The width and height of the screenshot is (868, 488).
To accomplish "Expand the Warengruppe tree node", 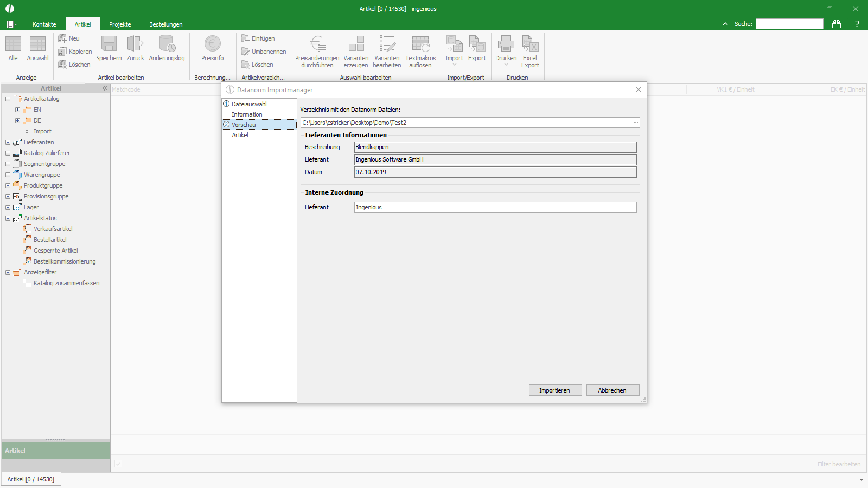I will pyautogui.click(x=8, y=175).
